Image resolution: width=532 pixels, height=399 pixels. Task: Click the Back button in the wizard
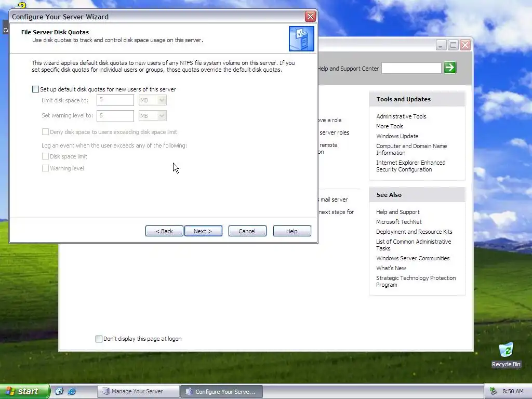pos(164,231)
